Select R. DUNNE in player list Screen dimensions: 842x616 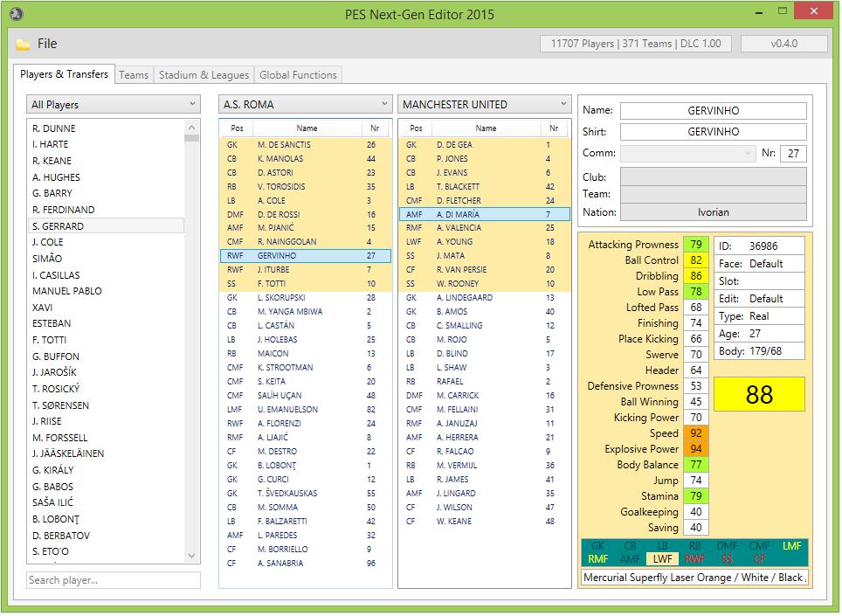pyautogui.click(x=107, y=128)
